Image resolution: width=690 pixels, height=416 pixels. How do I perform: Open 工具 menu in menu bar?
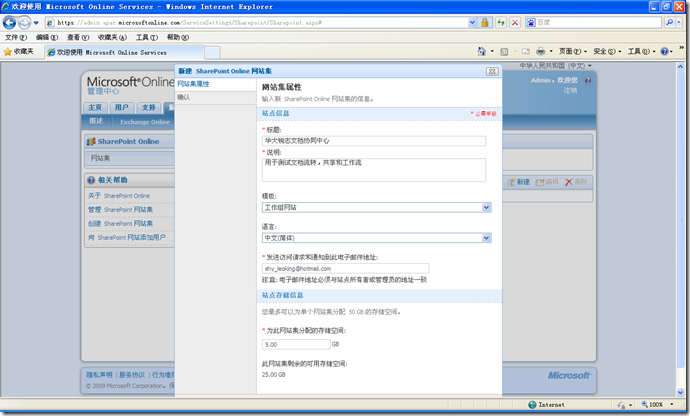[x=147, y=37]
